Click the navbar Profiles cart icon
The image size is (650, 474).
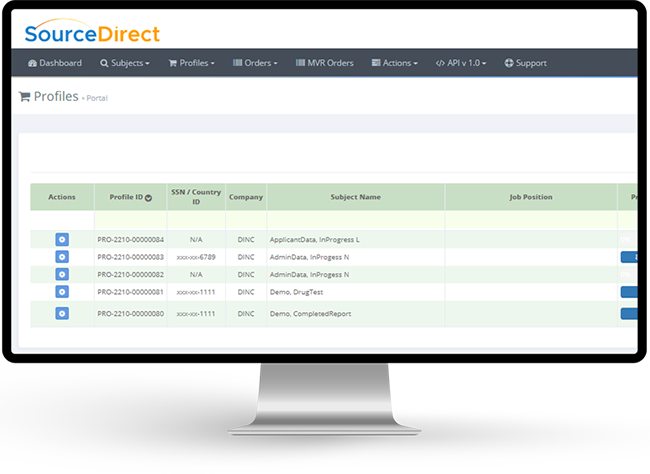coord(172,63)
